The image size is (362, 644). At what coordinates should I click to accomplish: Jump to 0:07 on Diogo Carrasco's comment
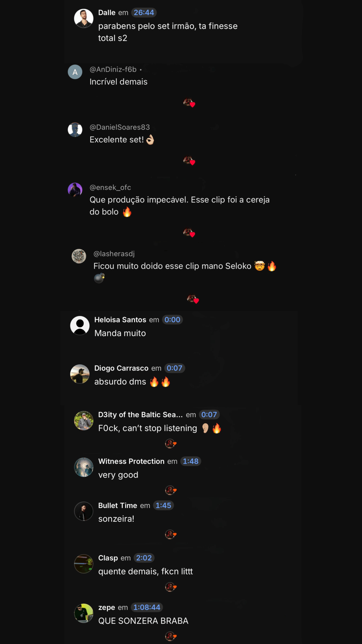coord(174,368)
